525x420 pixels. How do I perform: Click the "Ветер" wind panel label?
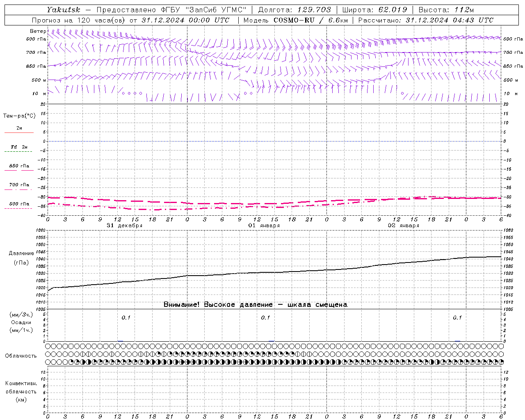pos(38,31)
